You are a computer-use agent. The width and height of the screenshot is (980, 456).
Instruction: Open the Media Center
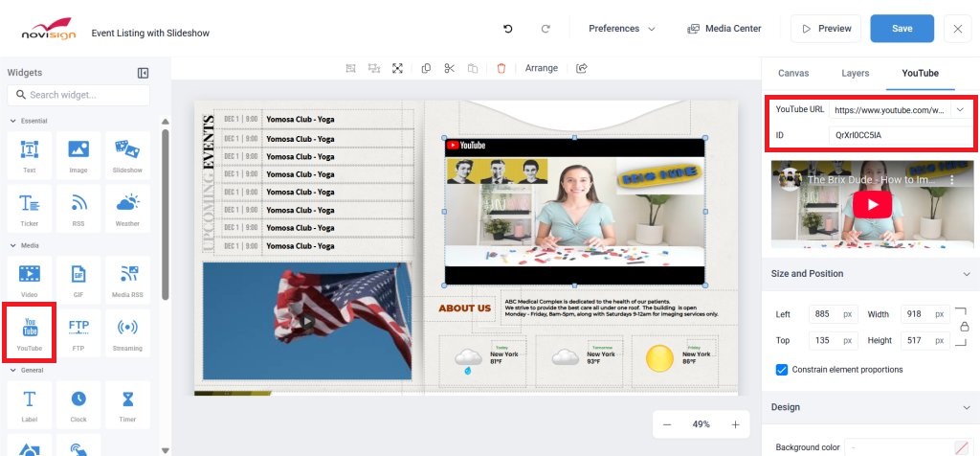(724, 29)
